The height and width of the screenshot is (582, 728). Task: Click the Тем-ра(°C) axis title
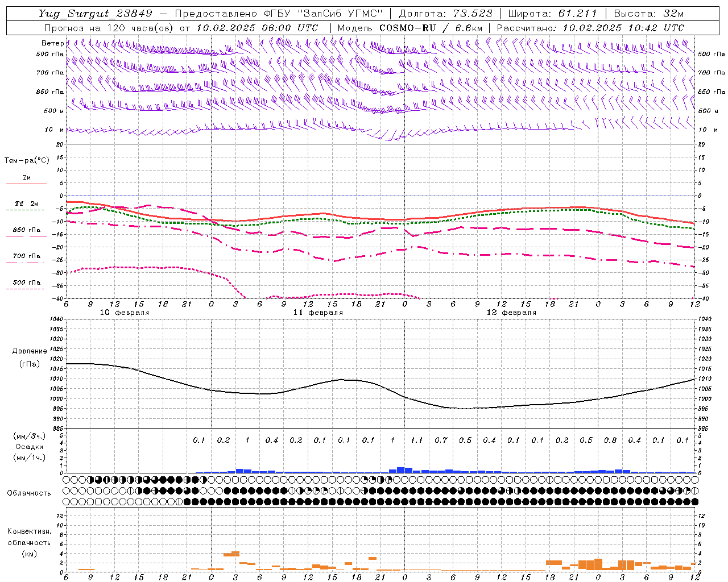[27, 161]
